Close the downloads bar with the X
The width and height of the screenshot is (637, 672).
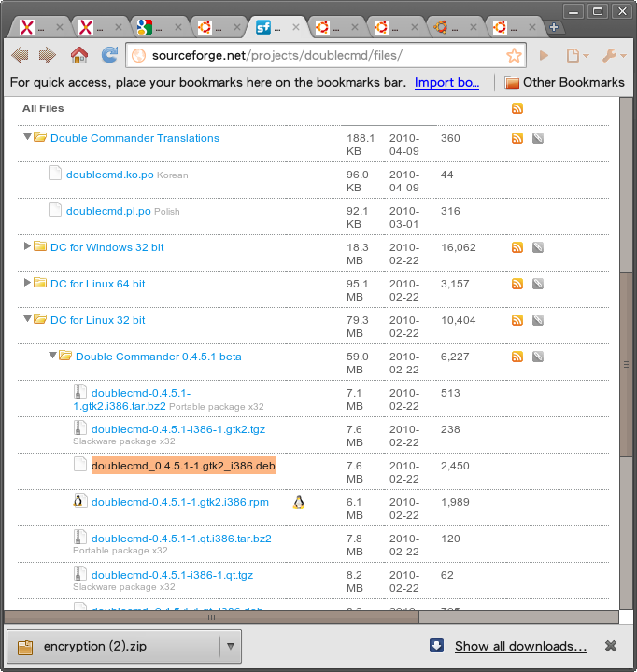611,646
